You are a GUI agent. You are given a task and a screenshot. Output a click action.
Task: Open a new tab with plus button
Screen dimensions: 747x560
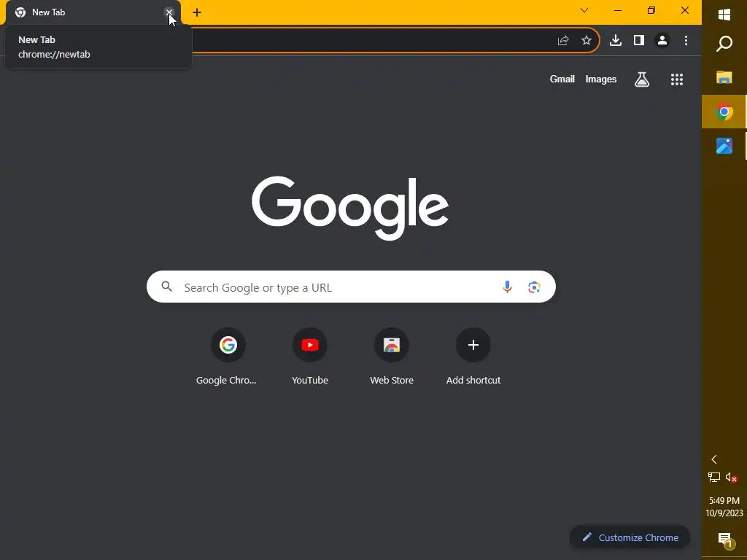tap(197, 12)
